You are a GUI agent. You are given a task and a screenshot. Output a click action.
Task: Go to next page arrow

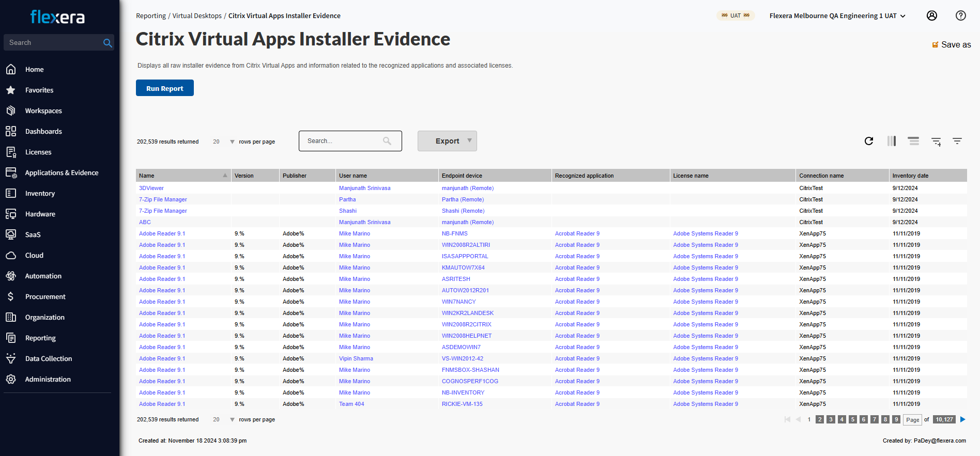coord(963,419)
